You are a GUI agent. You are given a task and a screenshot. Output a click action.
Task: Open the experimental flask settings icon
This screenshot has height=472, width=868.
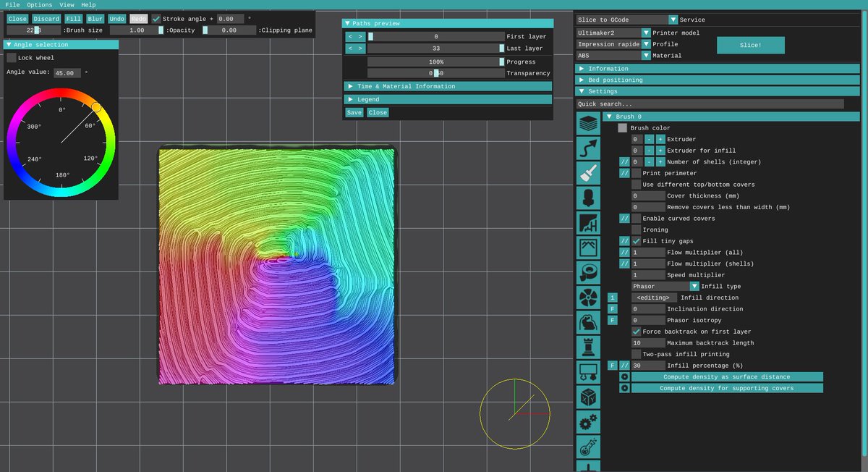pyautogui.click(x=588, y=447)
